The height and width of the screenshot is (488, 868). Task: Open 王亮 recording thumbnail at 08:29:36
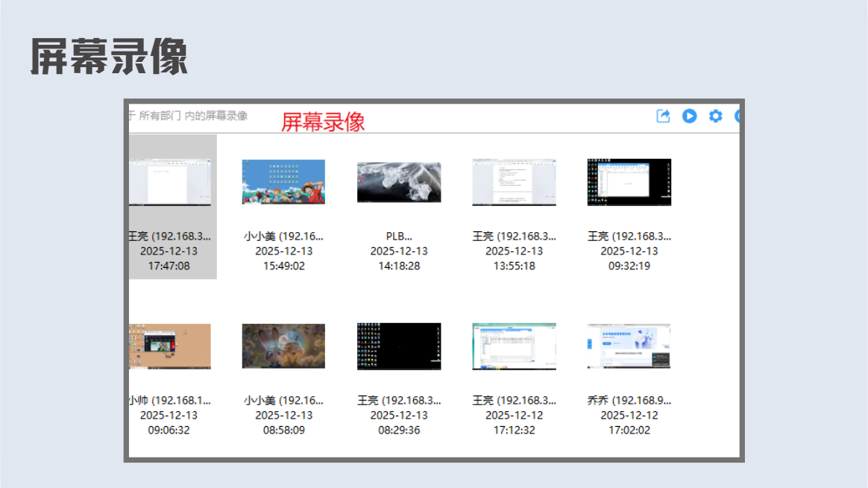[398, 346]
